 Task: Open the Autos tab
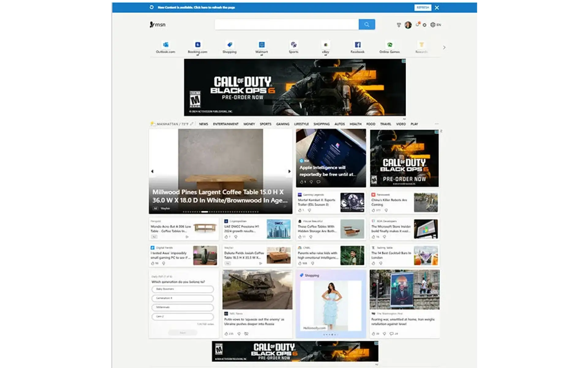(x=340, y=124)
